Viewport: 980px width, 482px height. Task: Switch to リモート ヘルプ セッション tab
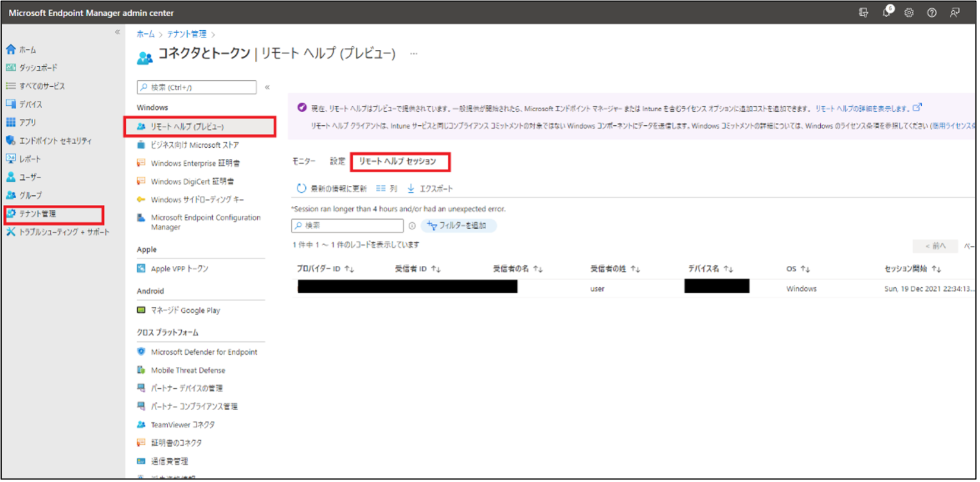(x=397, y=161)
